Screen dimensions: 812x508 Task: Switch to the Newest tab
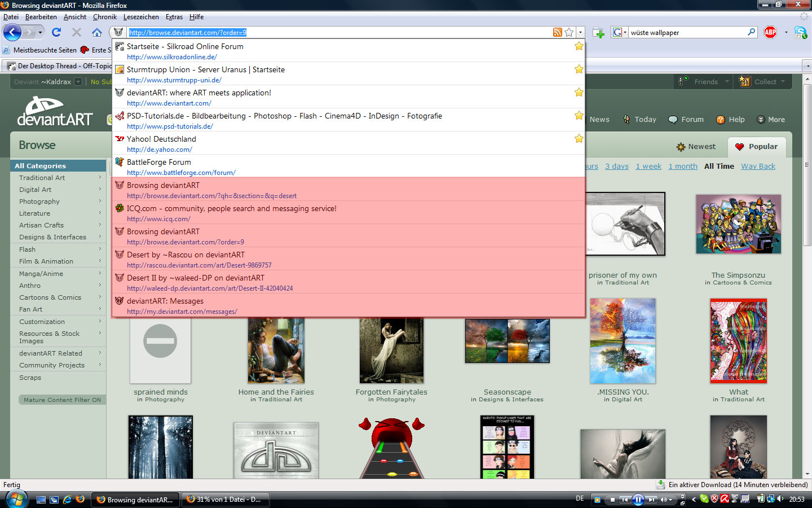pos(696,147)
